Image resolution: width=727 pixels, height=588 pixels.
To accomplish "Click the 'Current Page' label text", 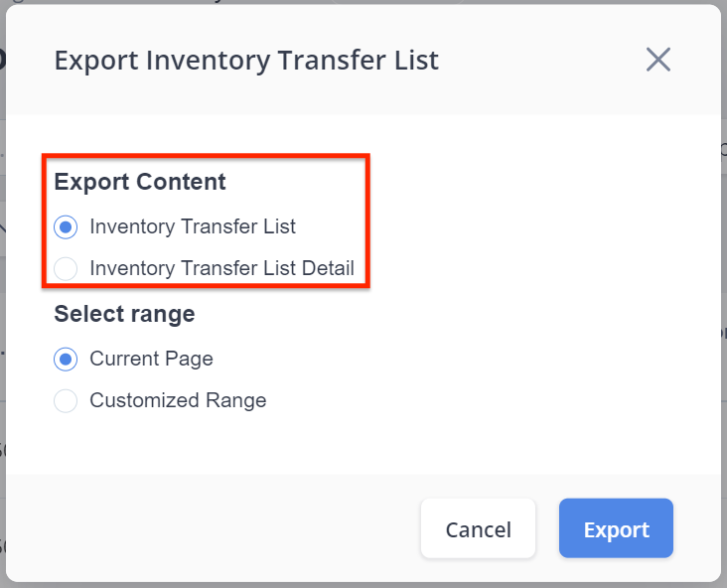I will tap(151, 359).
